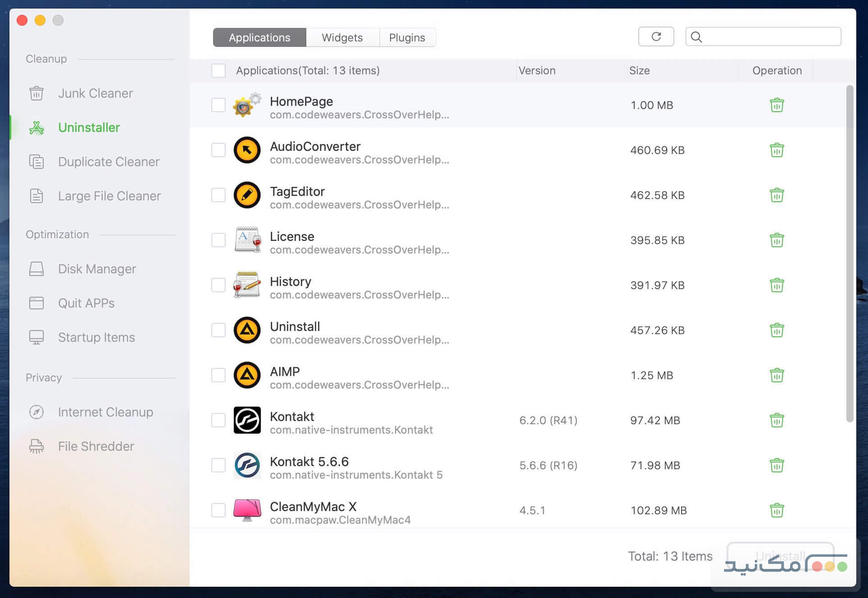This screenshot has width=868, height=598.
Task: Open Disk Manager in the sidebar
Action: pos(97,269)
